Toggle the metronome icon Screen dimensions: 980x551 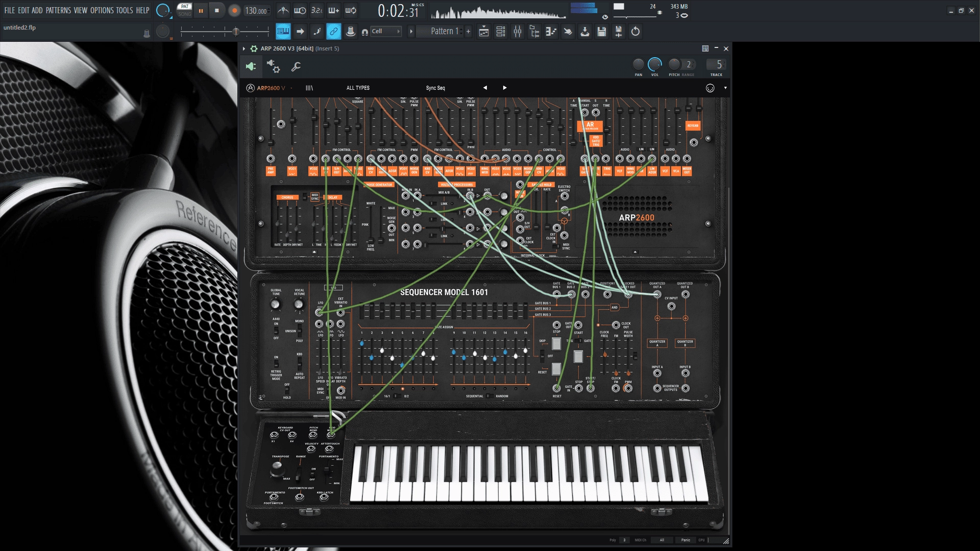tap(283, 10)
